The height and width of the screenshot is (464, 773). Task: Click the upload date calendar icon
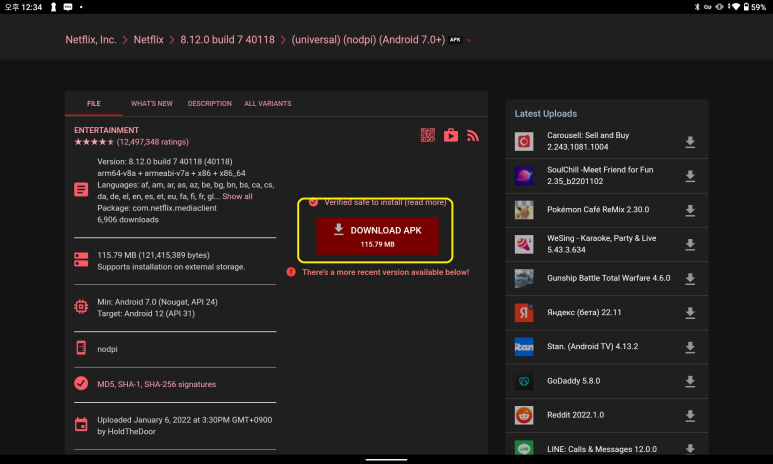81,424
